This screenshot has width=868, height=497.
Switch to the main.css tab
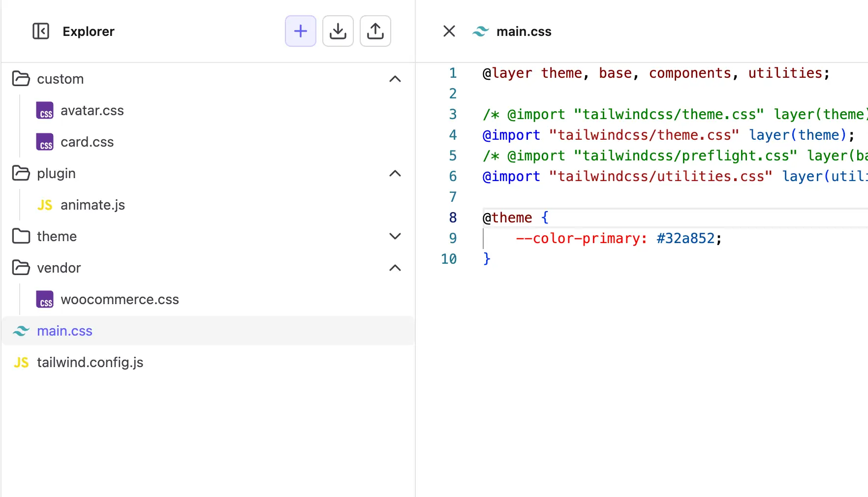coord(524,31)
